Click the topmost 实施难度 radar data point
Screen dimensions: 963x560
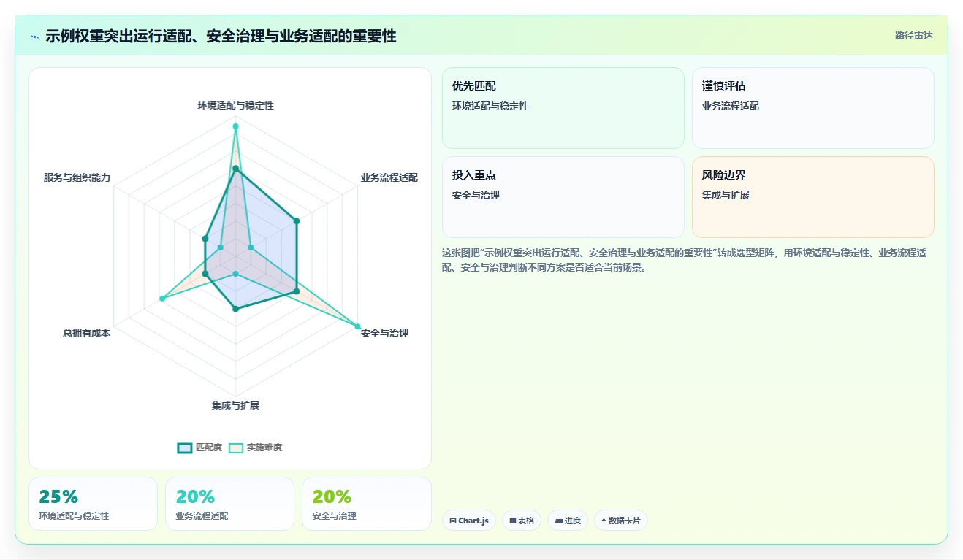coord(235,126)
